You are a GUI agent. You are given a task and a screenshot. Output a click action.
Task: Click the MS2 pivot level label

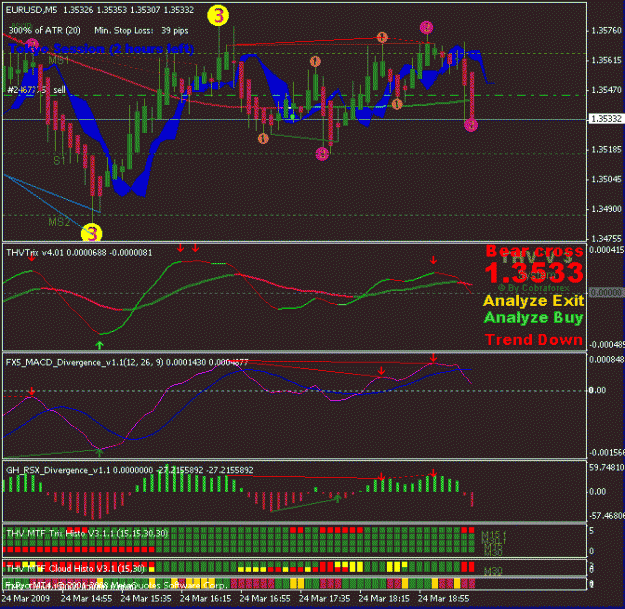(59, 222)
